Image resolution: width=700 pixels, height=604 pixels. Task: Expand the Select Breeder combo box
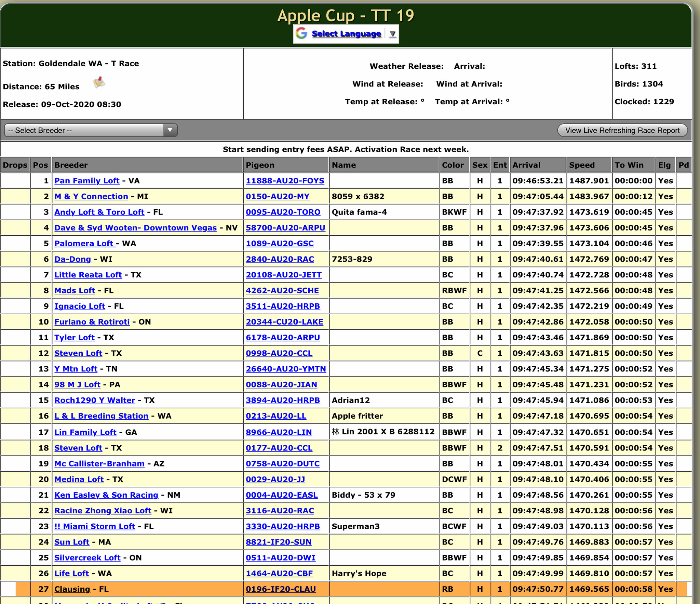tap(91, 130)
